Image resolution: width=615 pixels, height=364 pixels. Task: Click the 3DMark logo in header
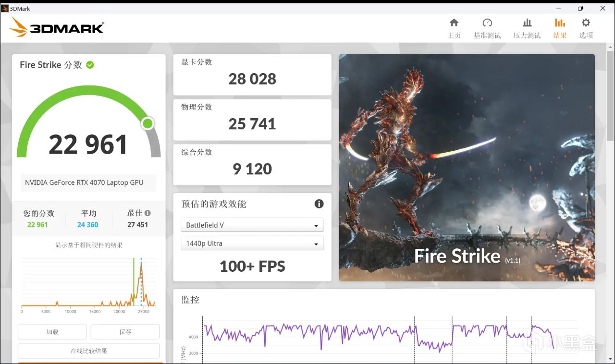point(56,27)
